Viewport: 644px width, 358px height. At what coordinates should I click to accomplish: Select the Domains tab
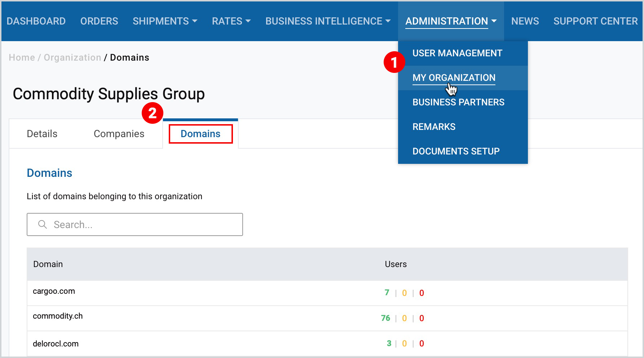point(200,134)
